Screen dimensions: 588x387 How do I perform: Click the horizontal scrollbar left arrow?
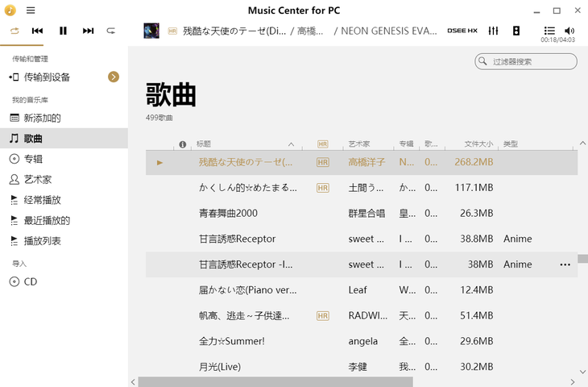click(133, 382)
